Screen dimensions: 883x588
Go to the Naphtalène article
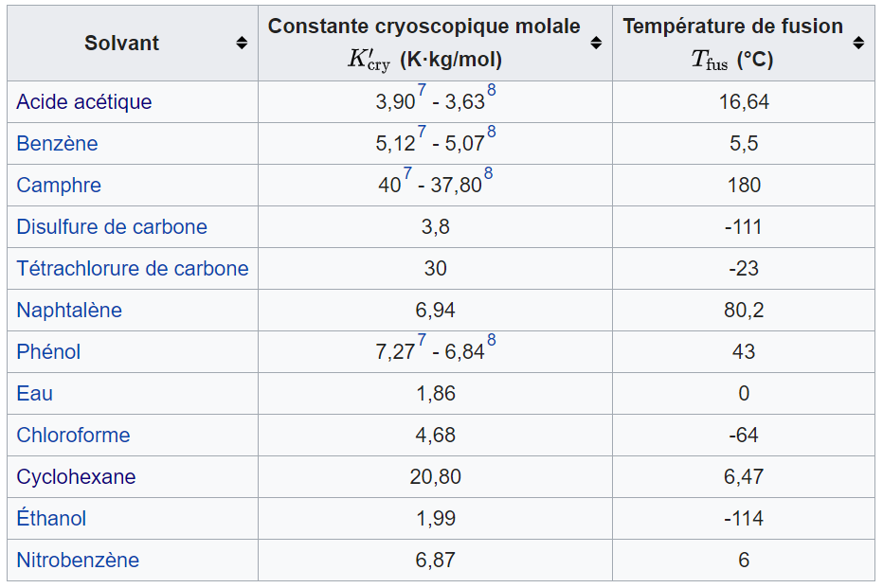click(69, 311)
